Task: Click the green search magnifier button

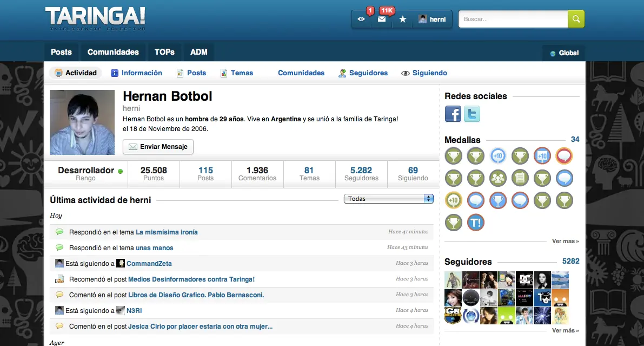Action: (x=576, y=19)
